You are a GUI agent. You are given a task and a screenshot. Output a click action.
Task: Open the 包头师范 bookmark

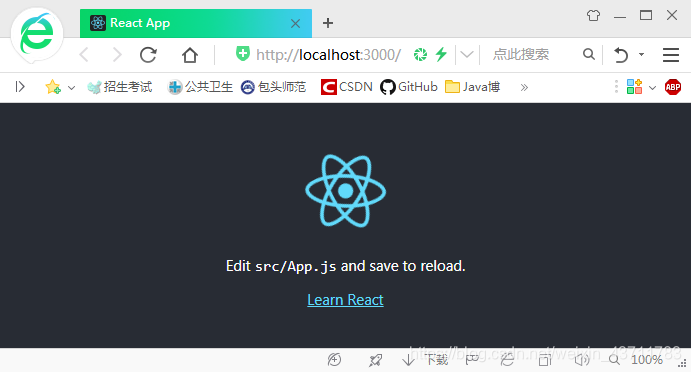(274, 87)
